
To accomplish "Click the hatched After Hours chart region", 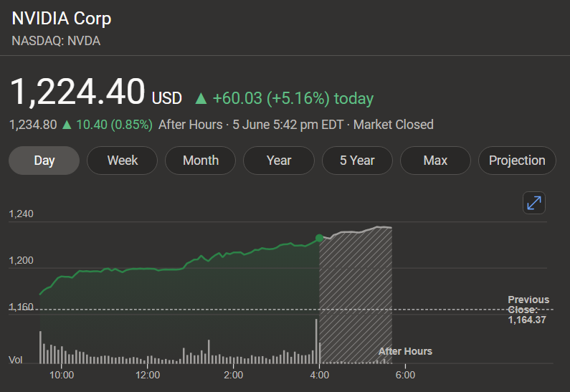I will point(356,298).
